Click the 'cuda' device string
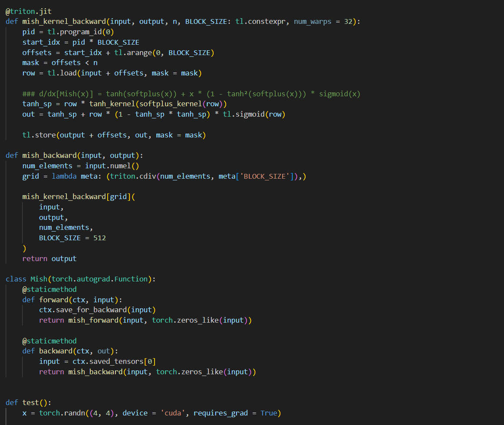 point(173,413)
